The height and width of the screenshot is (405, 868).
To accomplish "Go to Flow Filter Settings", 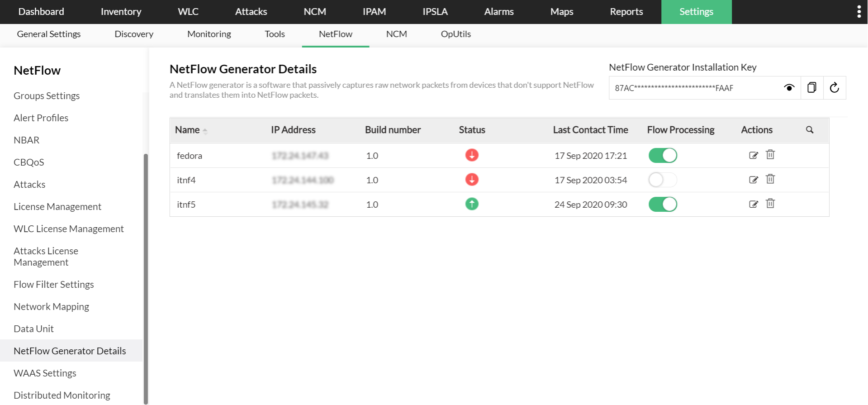I will [54, 285].
